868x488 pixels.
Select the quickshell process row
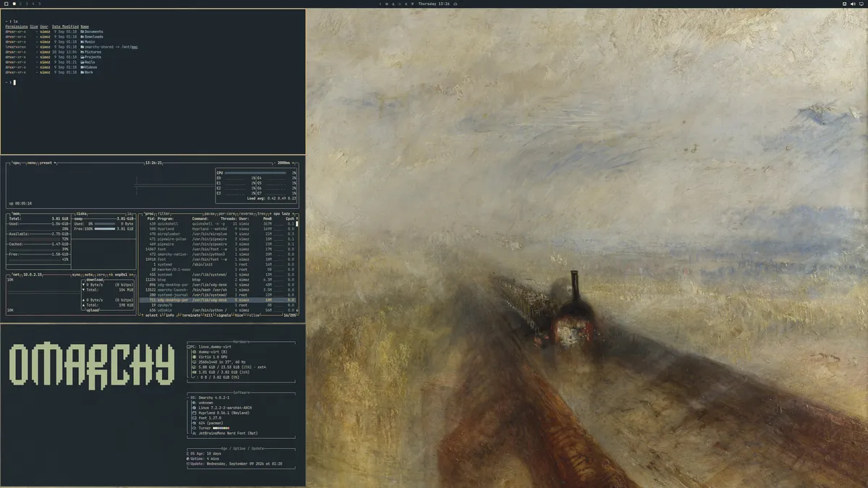(217, 224)
